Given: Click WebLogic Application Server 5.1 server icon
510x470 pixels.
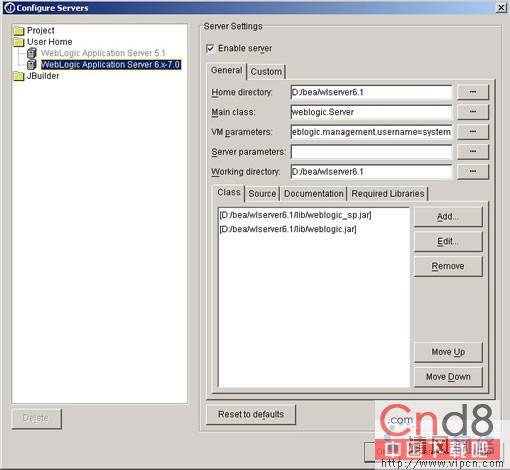Looking at the screenshot, I should click(x=32, y=53).
